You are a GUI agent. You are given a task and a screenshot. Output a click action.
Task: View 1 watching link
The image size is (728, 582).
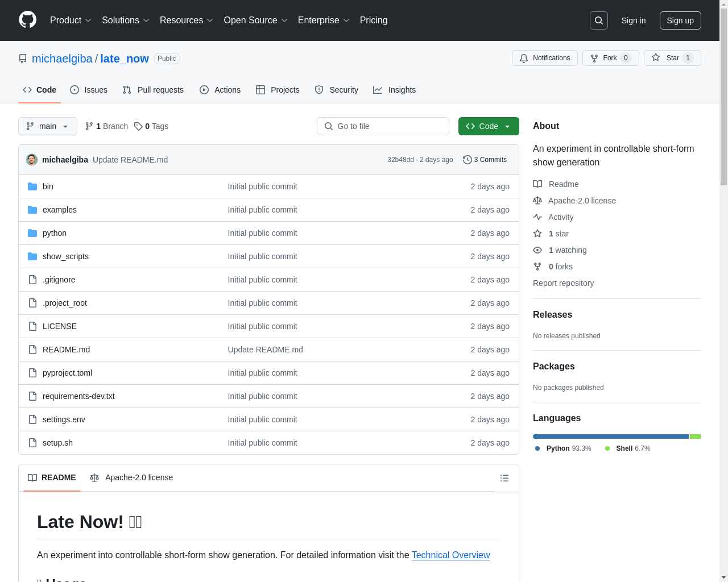[560, 250]
